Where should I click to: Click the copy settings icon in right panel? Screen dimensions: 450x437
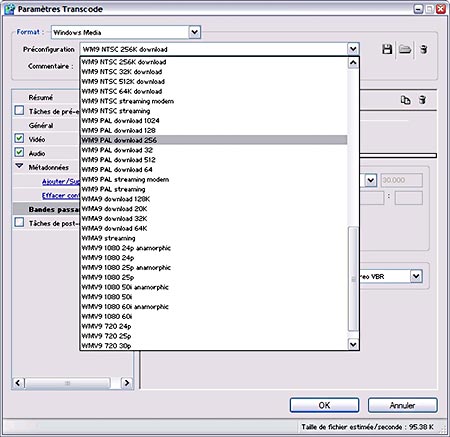pyautogui.click(x=405, y=100)
